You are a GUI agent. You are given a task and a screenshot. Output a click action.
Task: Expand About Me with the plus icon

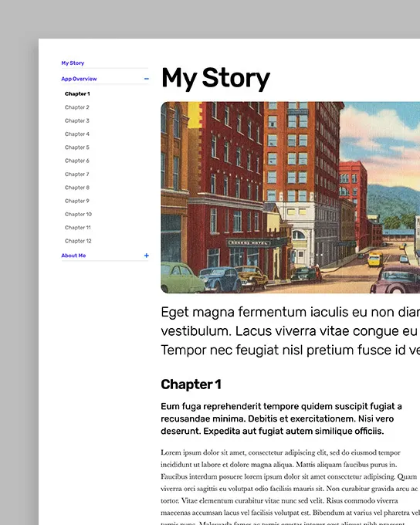click(147, 256)
